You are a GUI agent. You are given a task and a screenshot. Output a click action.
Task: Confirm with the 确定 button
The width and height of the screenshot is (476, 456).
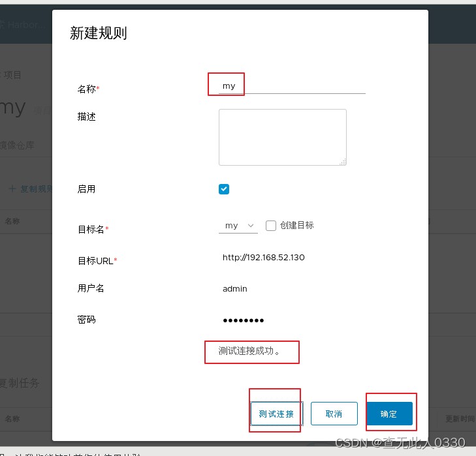[x=389, y=414]
